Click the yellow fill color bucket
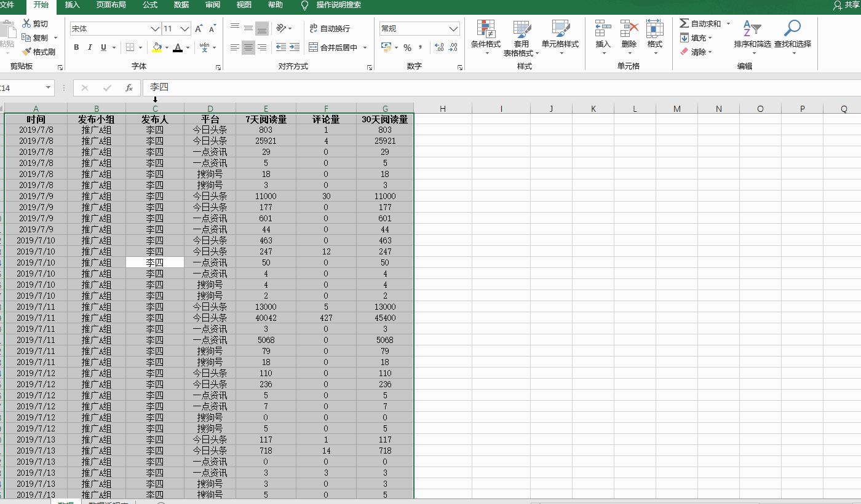Image resolution: width=861 pixels, height=504 pixels. click(x=157, y=47)
